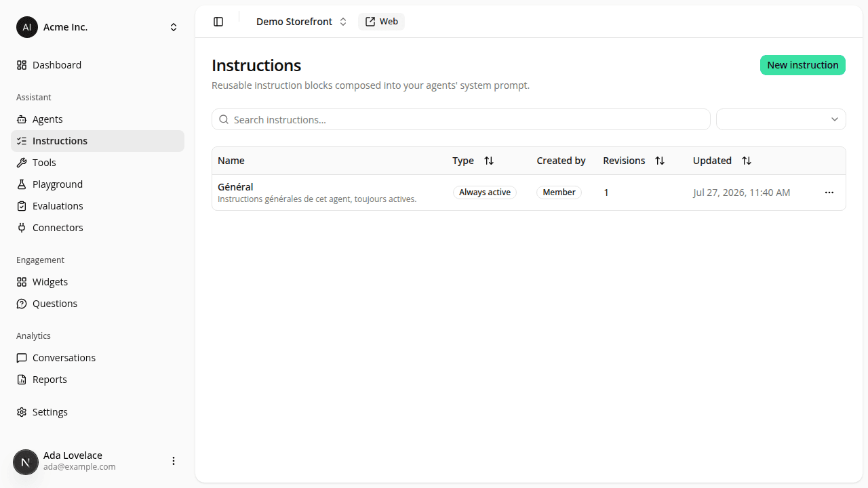Click the Always active type badge
Viewport: 868px width, 488px height.
tap(485, 192)
